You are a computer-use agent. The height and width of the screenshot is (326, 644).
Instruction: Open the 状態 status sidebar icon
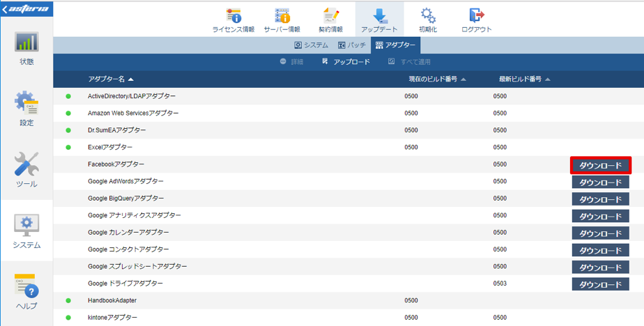point(26,42)
